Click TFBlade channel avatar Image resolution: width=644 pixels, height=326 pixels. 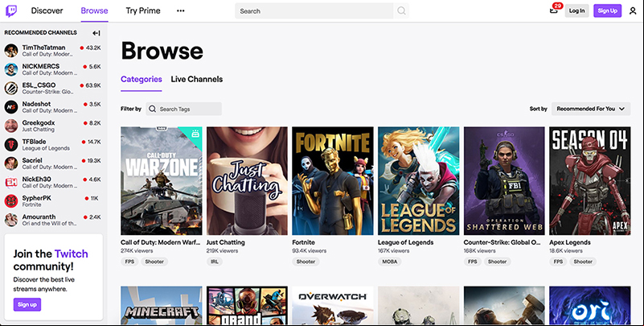[x=11, y=145]
